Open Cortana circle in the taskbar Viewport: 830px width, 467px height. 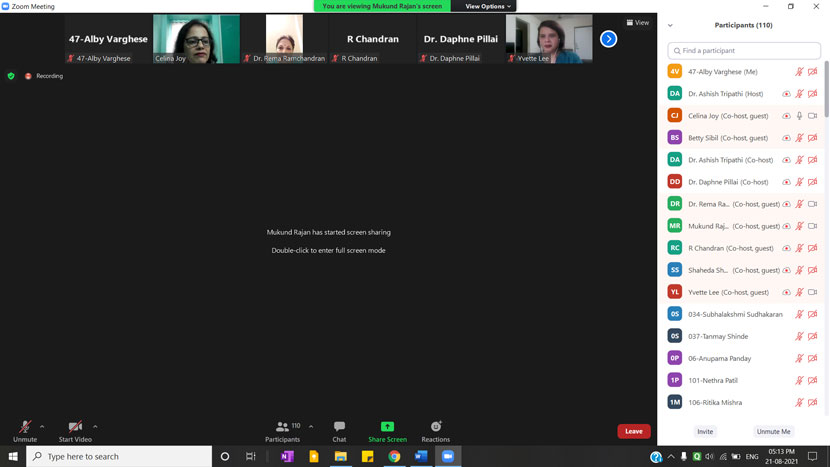(x=225, y=456)
